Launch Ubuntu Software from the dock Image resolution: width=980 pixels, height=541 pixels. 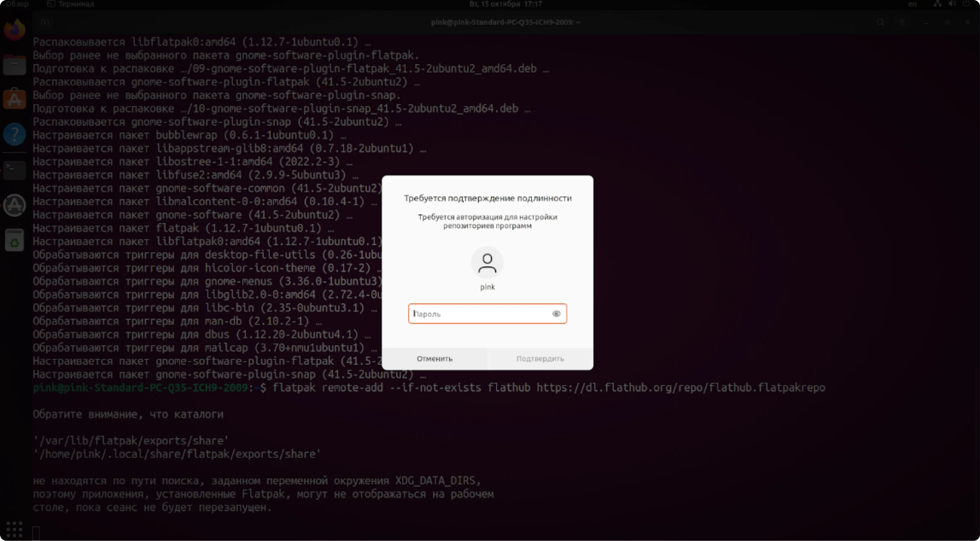[14, 100]
